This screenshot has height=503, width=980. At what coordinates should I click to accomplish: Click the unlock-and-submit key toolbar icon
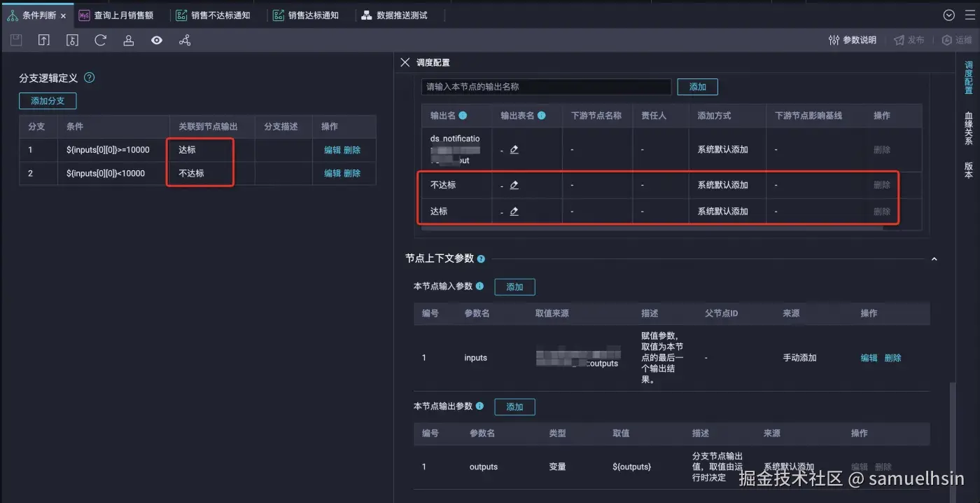pos(72,41)
